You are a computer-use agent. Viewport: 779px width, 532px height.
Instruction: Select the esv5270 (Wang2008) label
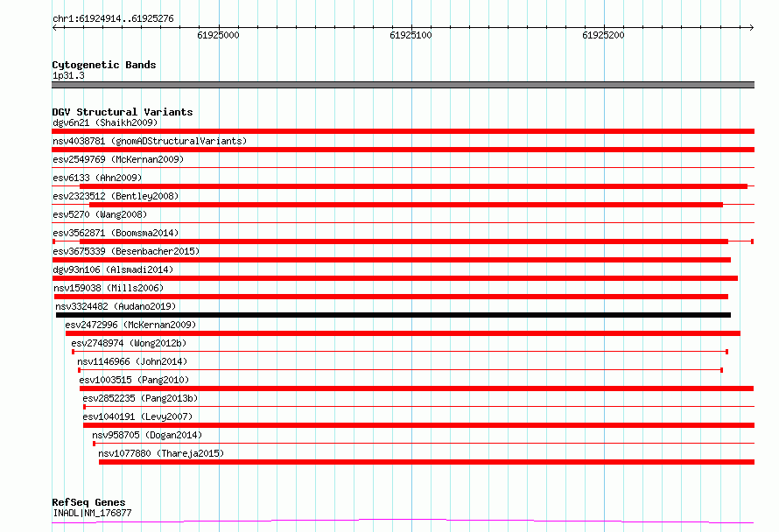(100, 214)
